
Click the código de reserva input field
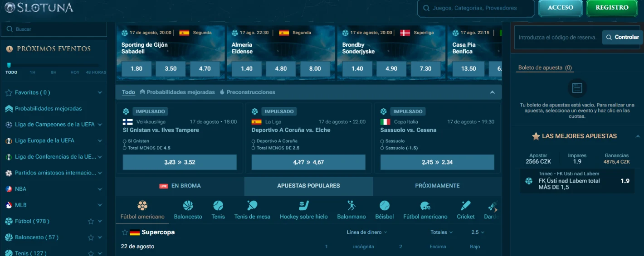tap(558, 37)
